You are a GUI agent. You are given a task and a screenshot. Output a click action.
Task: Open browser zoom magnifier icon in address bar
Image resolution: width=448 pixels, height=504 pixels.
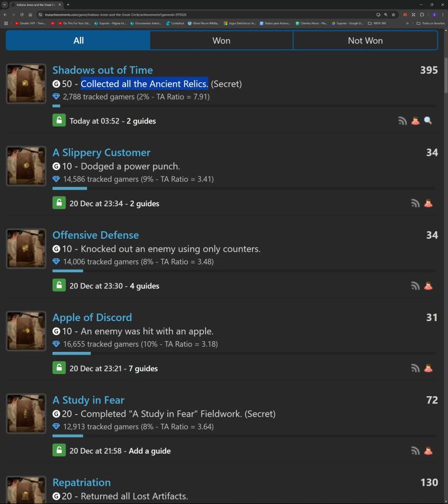pos(386,15)
